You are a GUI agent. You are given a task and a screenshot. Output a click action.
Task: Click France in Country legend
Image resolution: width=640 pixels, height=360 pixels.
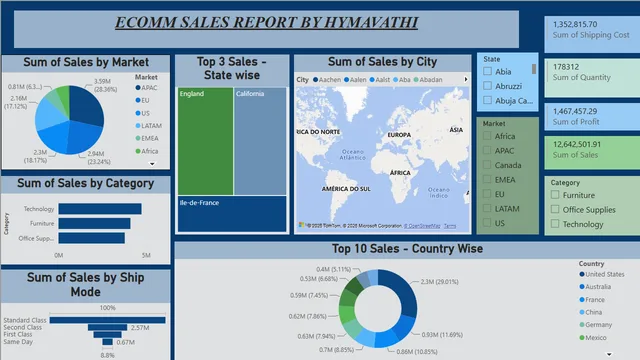pos(592,300)
